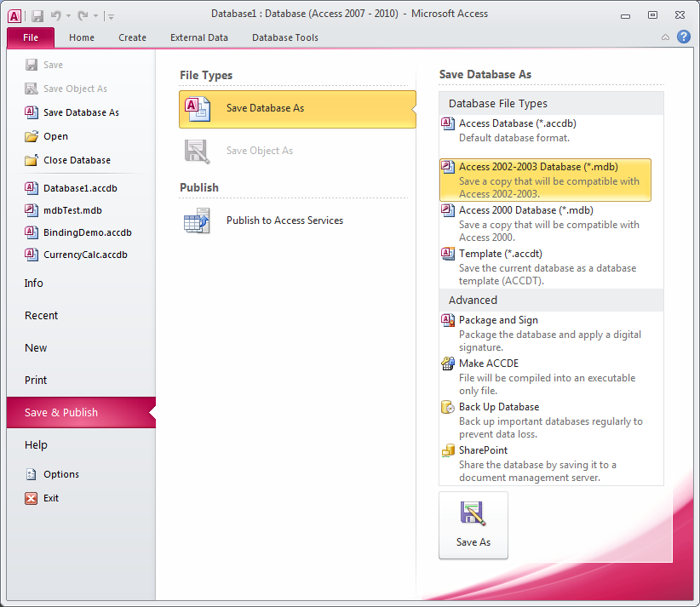Viewport: 700px width, 607px height.
Task: Select the Publish to Access Services icon
Action: click(x=197, y=220)
